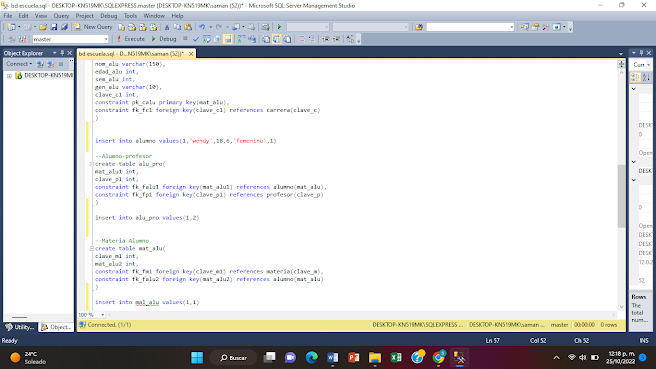The image size is (656, 369).
Task: Increase the line indent
Action: (336, 39)
